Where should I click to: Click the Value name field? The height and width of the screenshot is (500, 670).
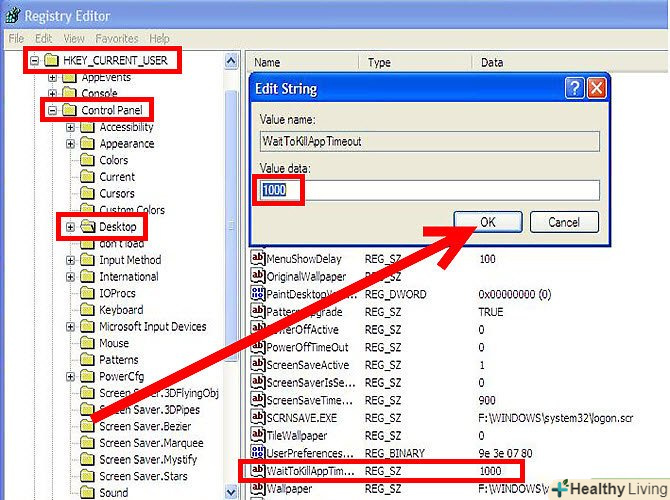click(x=430, y=141)
